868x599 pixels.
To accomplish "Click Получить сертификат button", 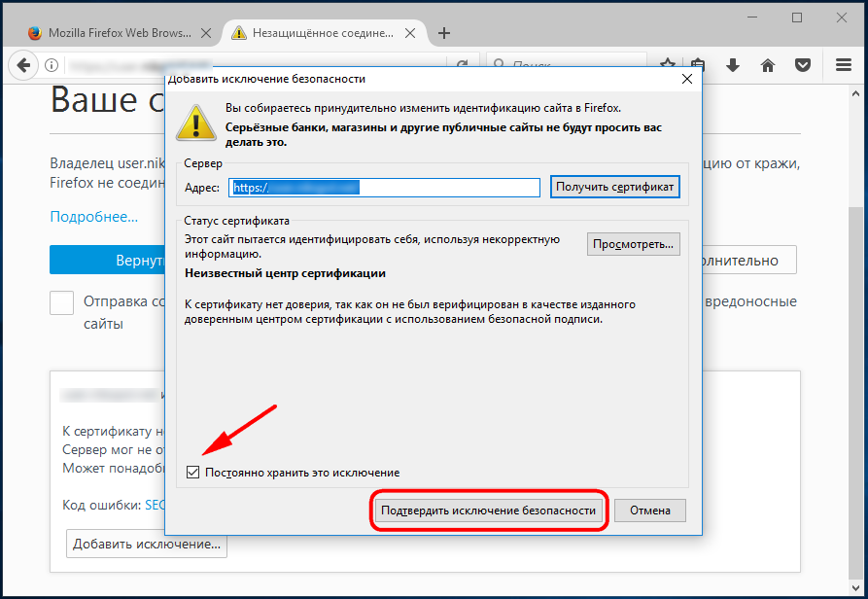I will point(614,187).
